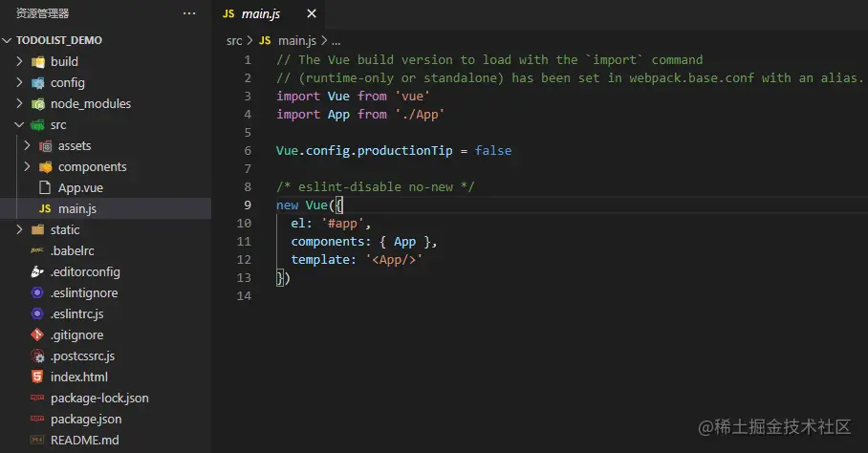Image resolution: width=868 pixels, height=453 pixels.
Task: Click the index.html HTML5 icon
Action: tap(37, 377)
